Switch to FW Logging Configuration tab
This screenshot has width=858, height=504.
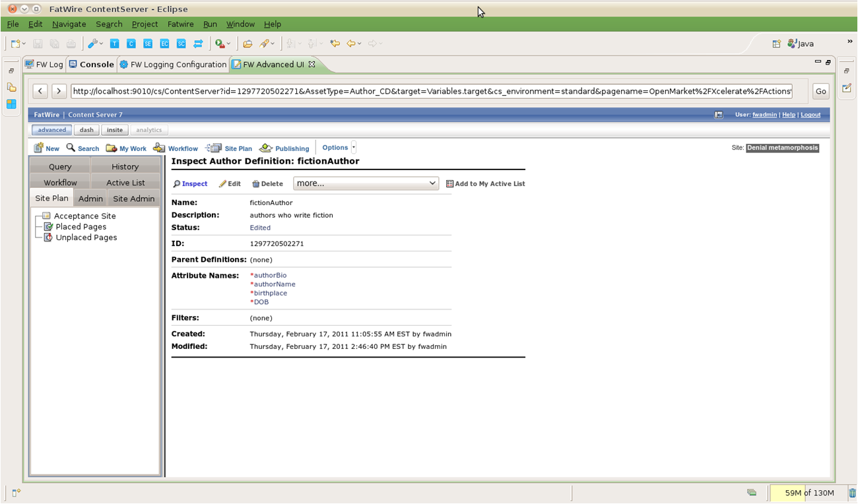click(x=173, y=65)
